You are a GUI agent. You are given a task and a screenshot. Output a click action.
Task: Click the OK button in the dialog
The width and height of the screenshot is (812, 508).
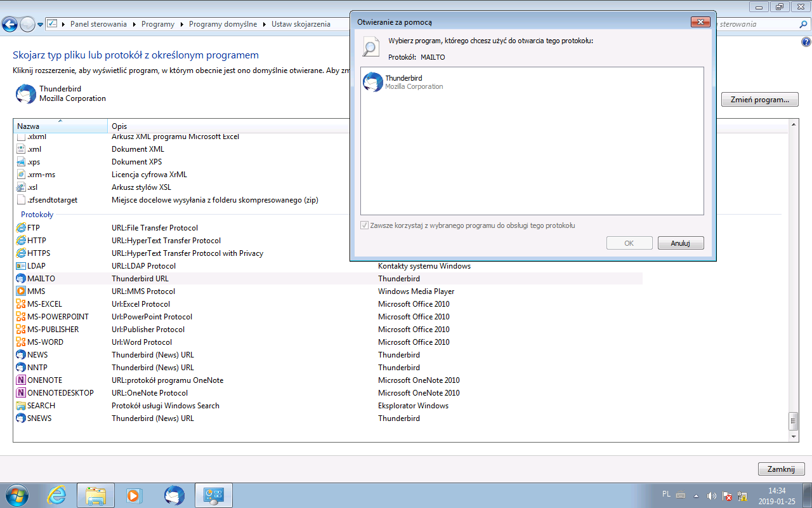tap(629, 243)
